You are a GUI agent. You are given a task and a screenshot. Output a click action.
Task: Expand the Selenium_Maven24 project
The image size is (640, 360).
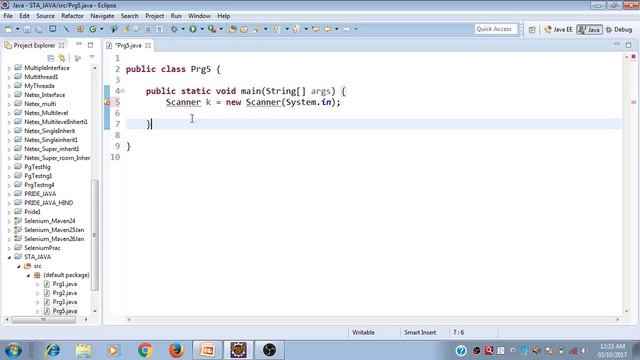tap(9, 221)
